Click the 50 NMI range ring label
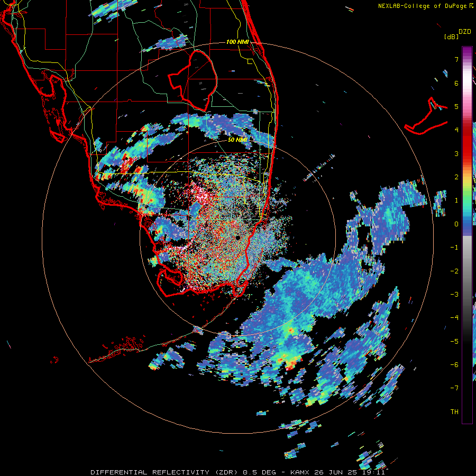The width and height of the screenshot is (476, 476). tap(237, 140)
